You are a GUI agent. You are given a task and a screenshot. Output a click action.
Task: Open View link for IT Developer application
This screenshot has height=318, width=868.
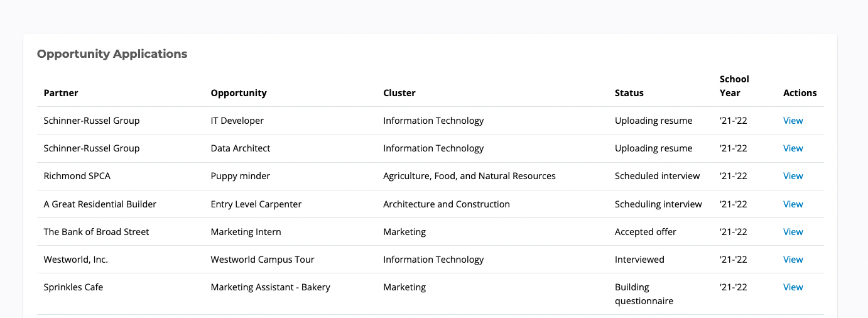[x=793, y=121]
